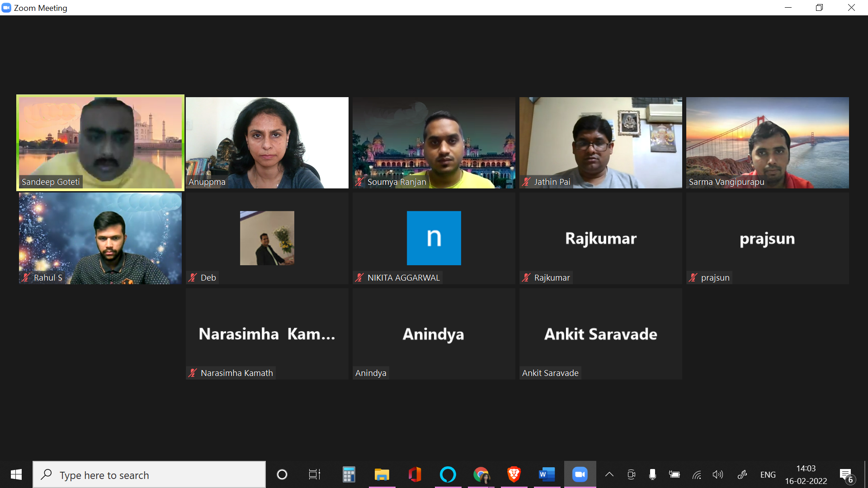This screenshot has width=868, height=488.
Task: Click the 'Type here to search' box
Action: click(x=149, y=474)
